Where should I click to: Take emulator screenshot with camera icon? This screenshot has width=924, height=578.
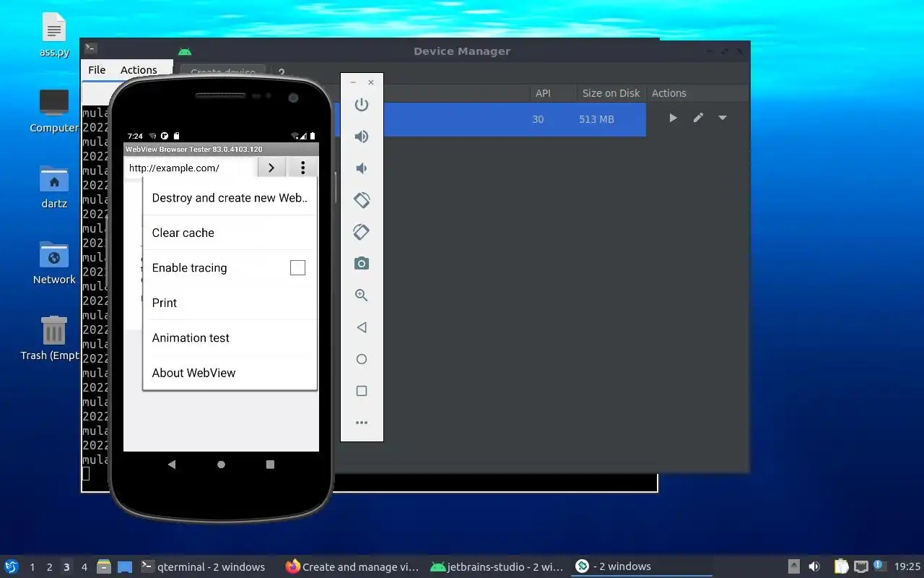click(x=362, y=264)
